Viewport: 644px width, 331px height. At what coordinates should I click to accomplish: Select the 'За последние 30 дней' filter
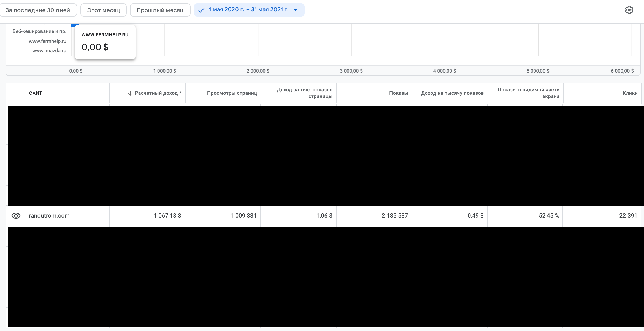38,10
